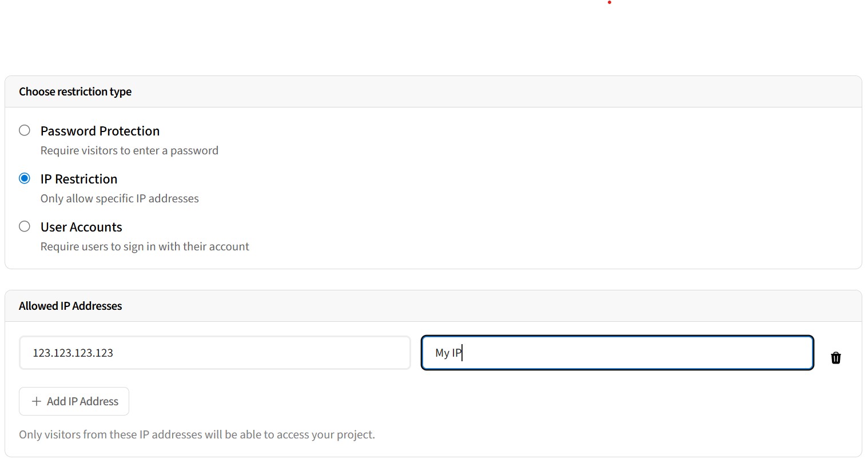This screenshot has width=868, height=463.
Task: Click the selected blue radio indicator
Action: [25, 178]
